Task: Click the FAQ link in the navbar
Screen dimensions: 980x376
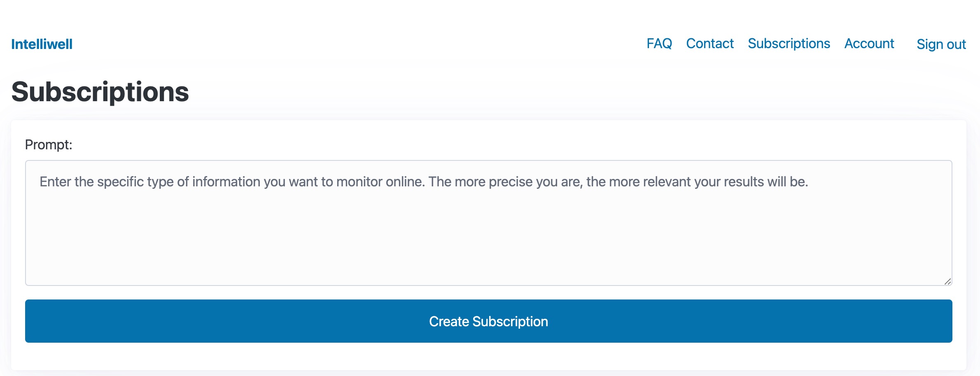Action: (659, 43)
